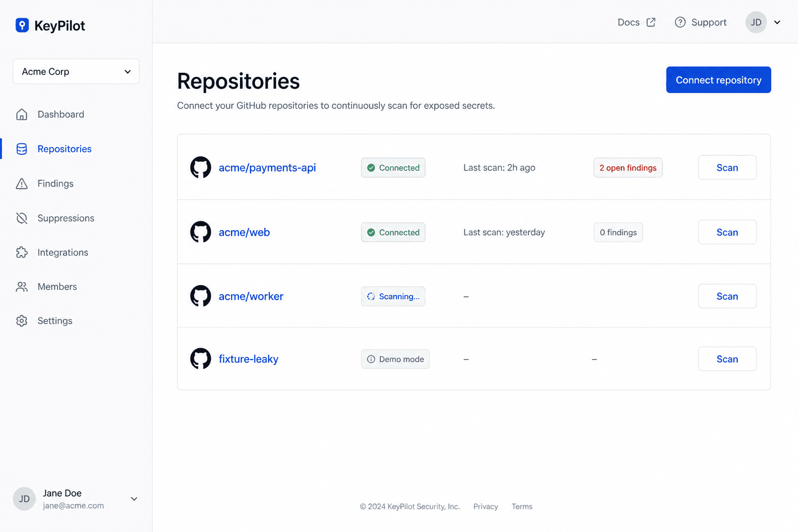Open the fixture-leaky repository link
Screen dimensions: 798x532
(248, 359)
